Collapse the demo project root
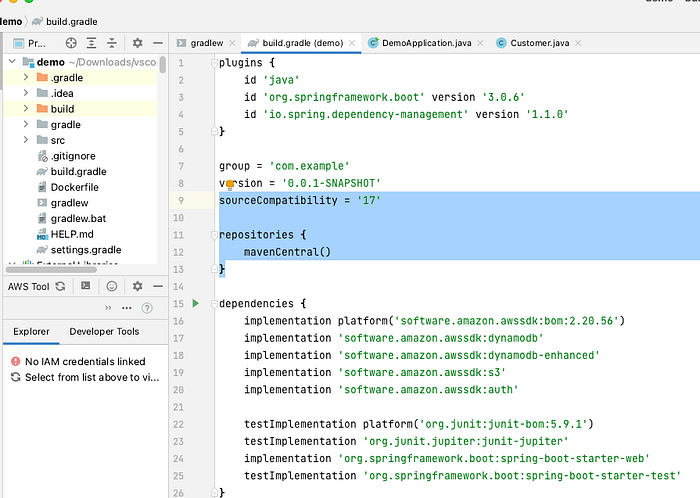The image size is (700, 498). tap(12, 62)
